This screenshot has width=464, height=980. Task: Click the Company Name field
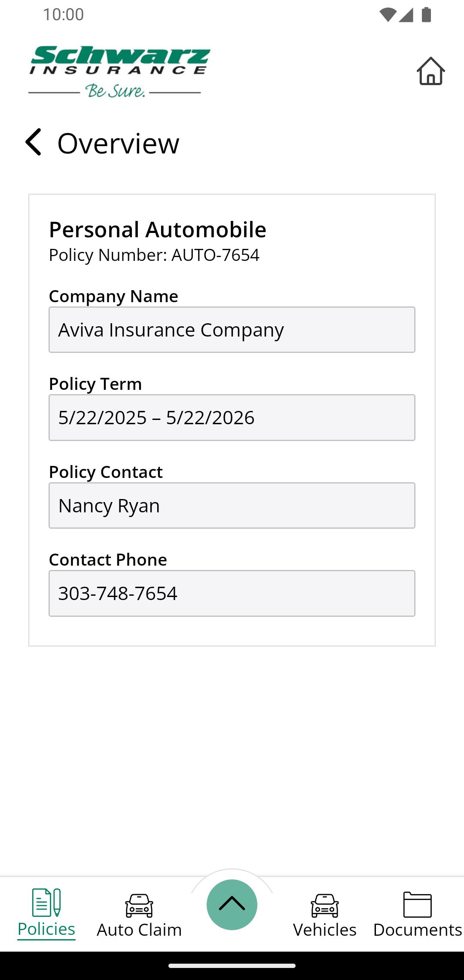232,330
